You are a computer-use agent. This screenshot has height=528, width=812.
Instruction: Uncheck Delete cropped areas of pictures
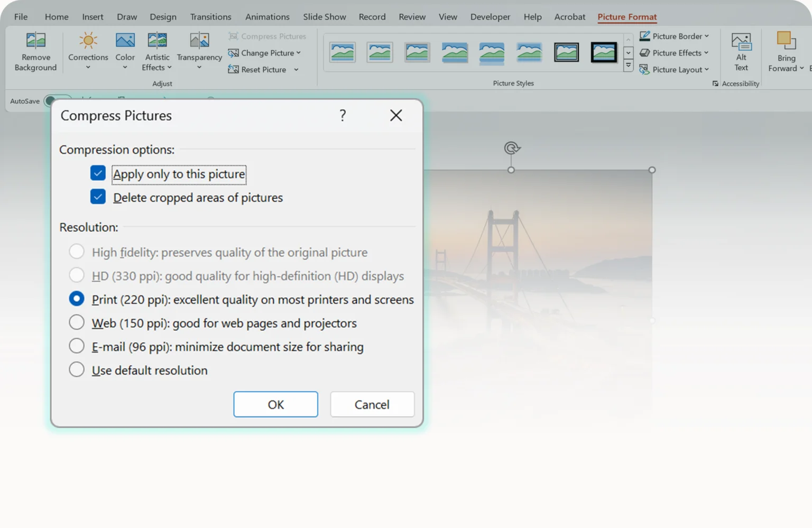tap(98, 197)
